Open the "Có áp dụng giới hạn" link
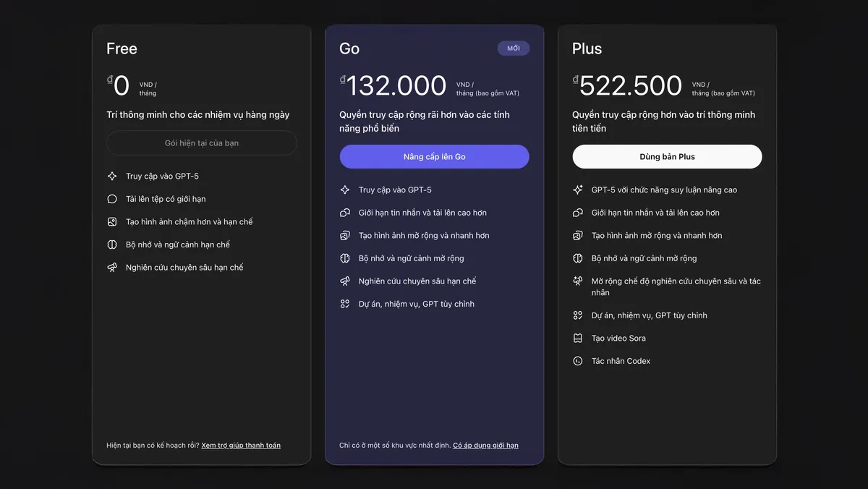Viewport: 868px width, 489px height. (485, 446)
